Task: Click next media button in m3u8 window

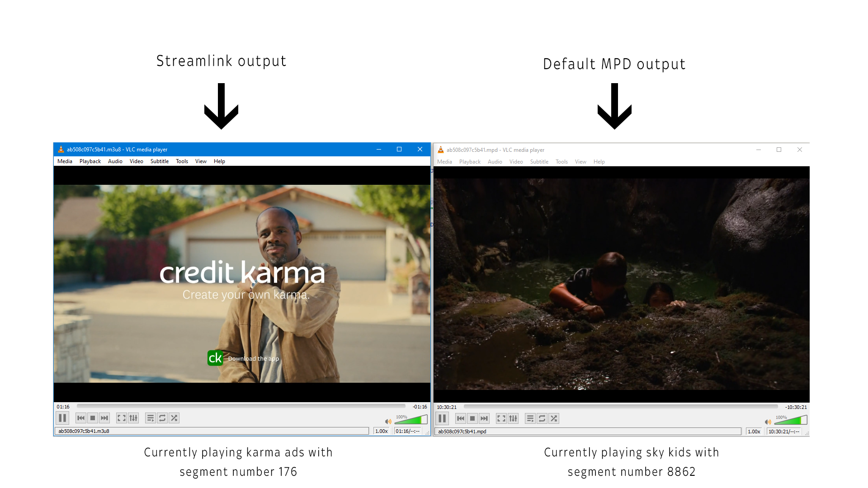Action: 104,418
